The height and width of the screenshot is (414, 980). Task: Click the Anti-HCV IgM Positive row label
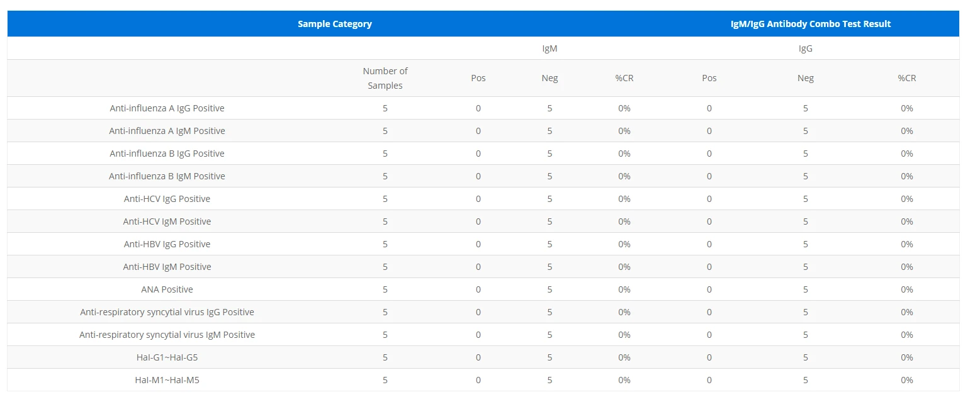click(x=167, y=221)
